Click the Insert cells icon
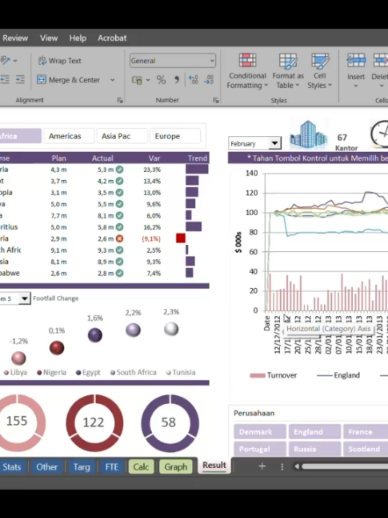The image size is (388, 518). click(356, 60)
